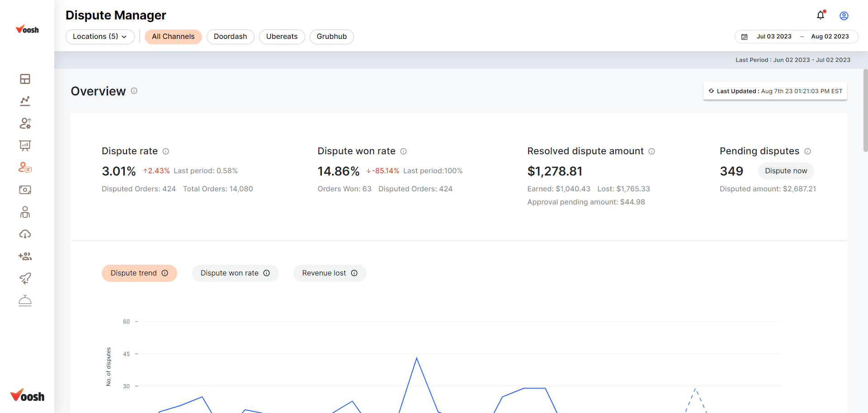This screenshot has width=868, height=413.
Task: Click the cash money sidebar icon
Action: click(25, 190)
